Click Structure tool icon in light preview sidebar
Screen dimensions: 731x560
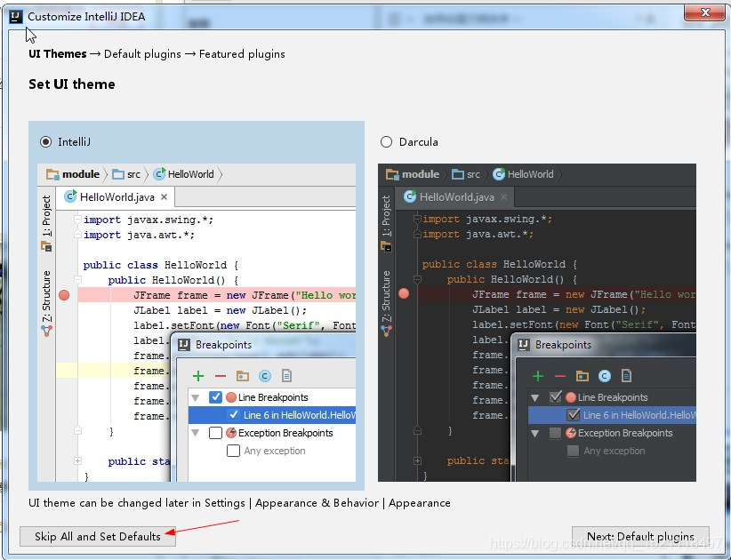tap(46, 331)
